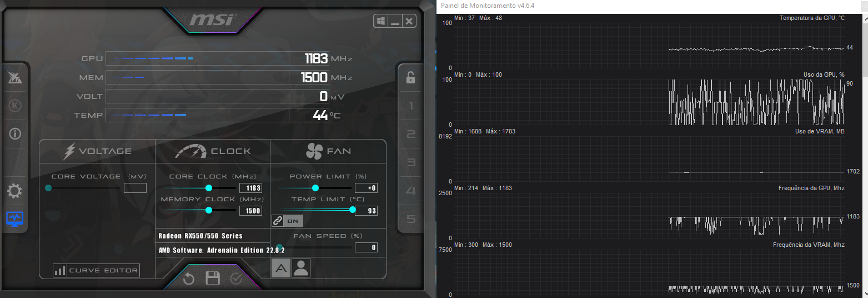Adjust the Power Limit slider handle
This screenshot has width=868, height=298.
coord(315,188)
